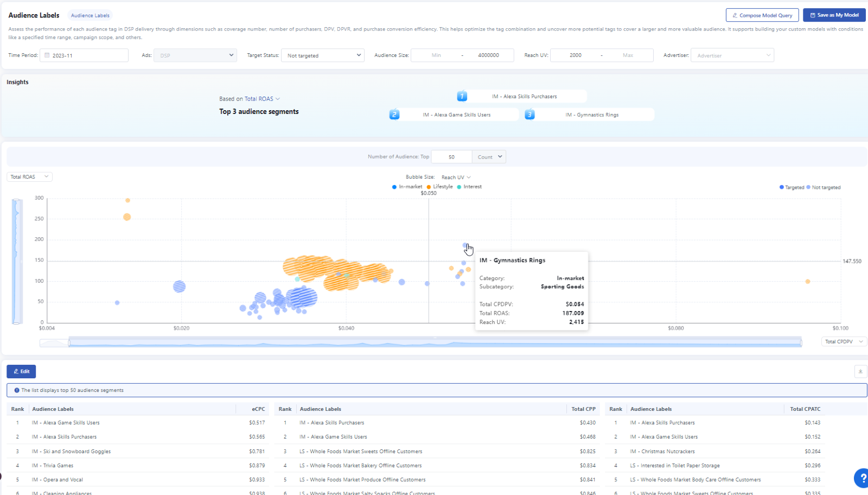868x495 pixels.
Task: Click the rank 1 medal icon
Action: tap(462, 96)
